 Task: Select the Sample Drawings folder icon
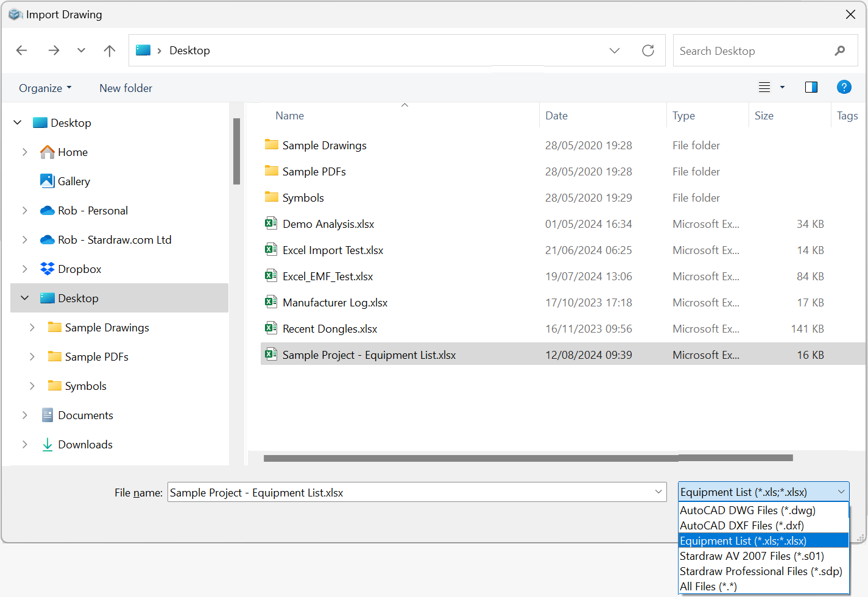click(x=272, y=145)
